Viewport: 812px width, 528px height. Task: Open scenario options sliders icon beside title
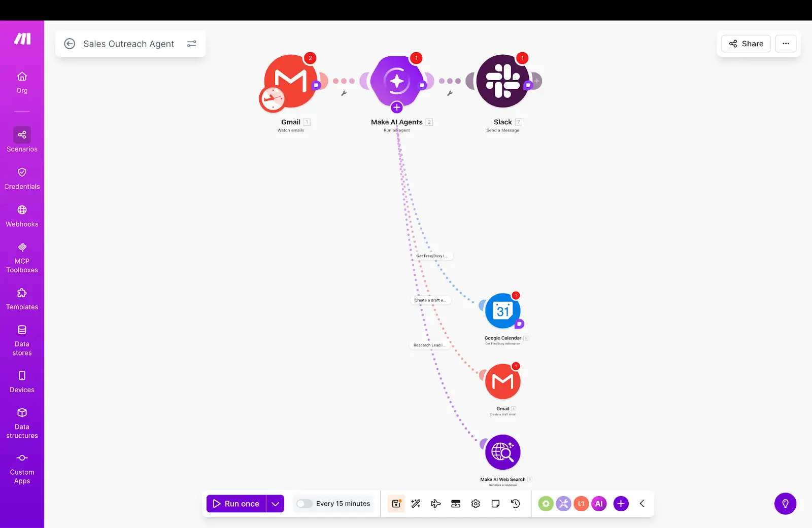point(192,44)
